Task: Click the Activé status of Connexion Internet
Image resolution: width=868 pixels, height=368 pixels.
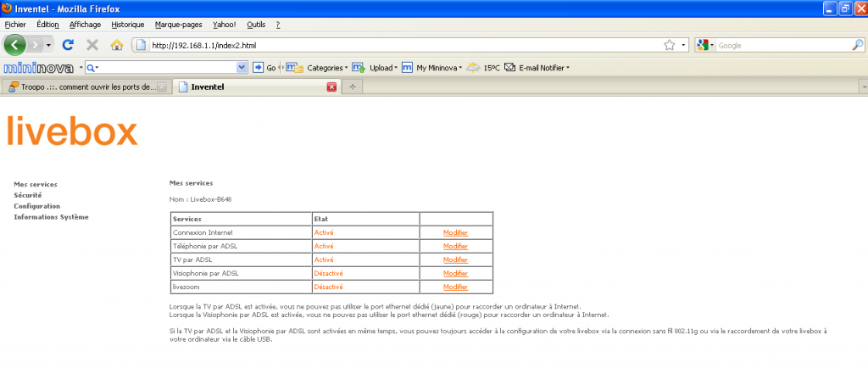Action: [x=324, y=233]
